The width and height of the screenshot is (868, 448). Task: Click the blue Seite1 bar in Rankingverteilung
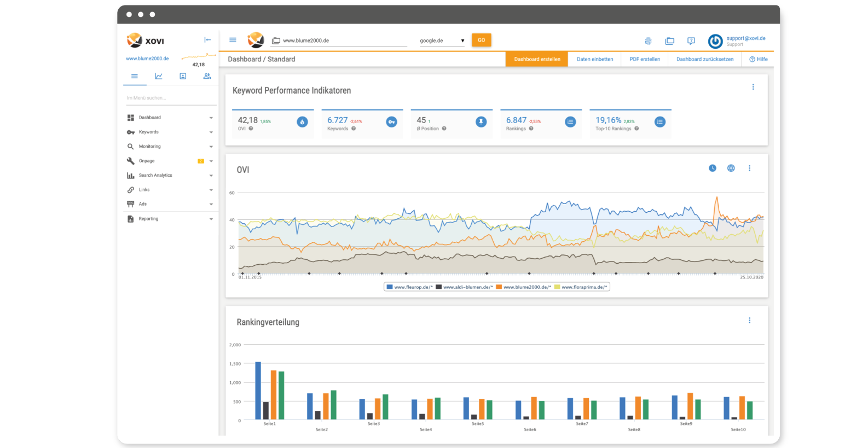click(x=258, y=391)
